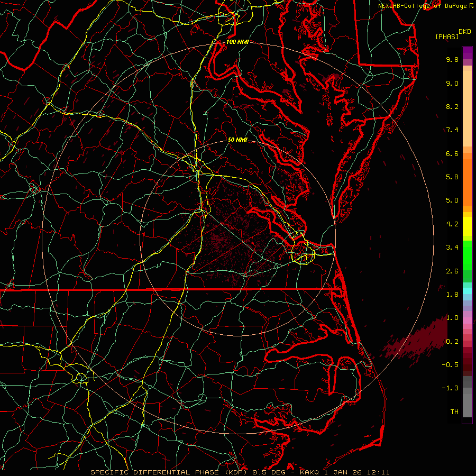Click the TH threshold label
The height and width of the screenshot is (476, 476).
click(454, 412)
